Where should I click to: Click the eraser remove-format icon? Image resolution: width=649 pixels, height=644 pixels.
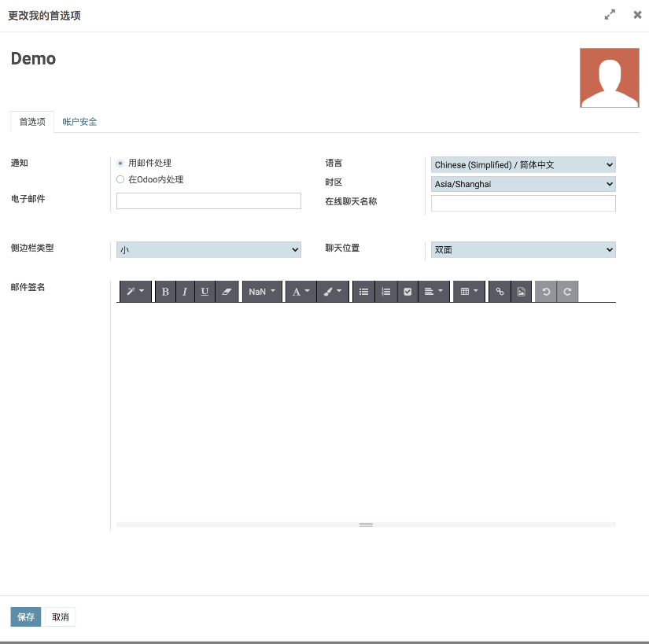click(x=227, y=292)
